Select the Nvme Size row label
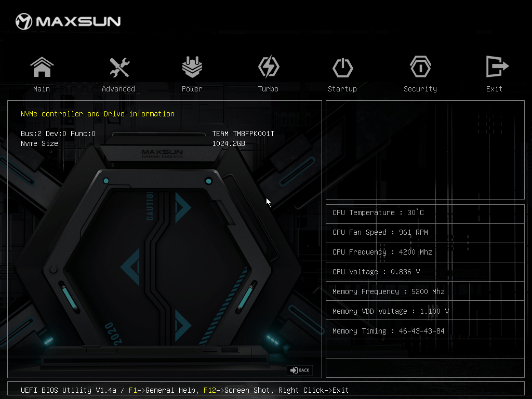 point(39,143)
